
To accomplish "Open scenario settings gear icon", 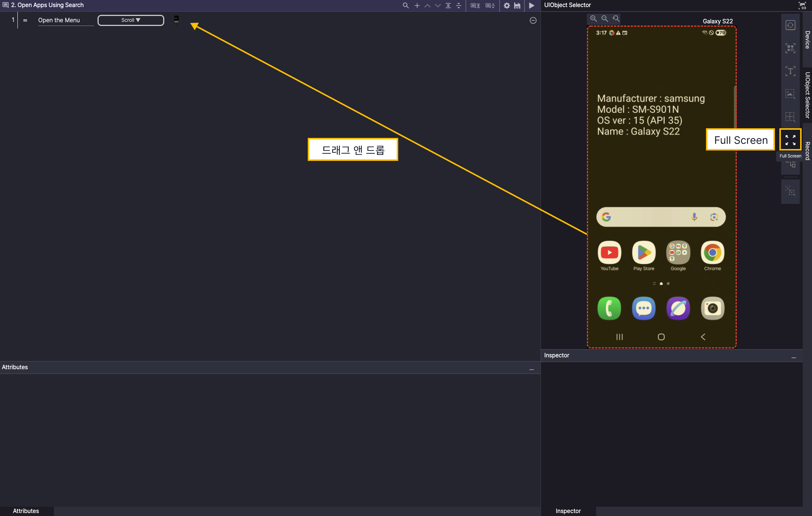I will point(506,6).
